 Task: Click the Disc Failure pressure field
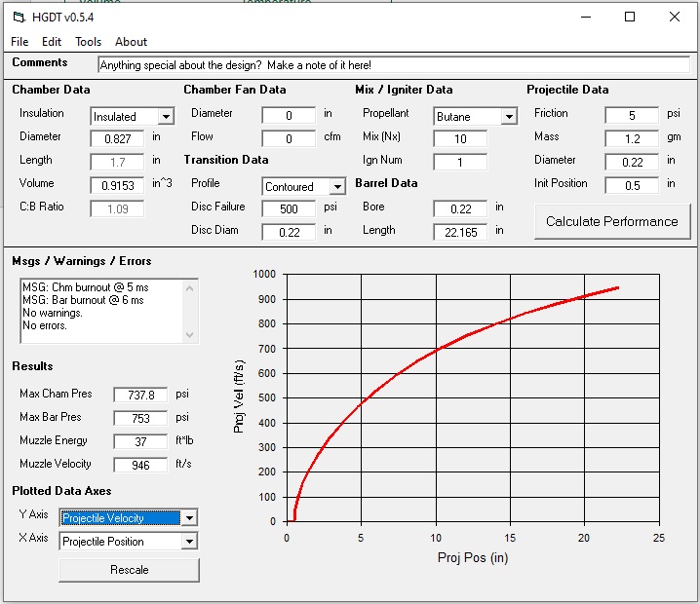(x=289, y=208)
